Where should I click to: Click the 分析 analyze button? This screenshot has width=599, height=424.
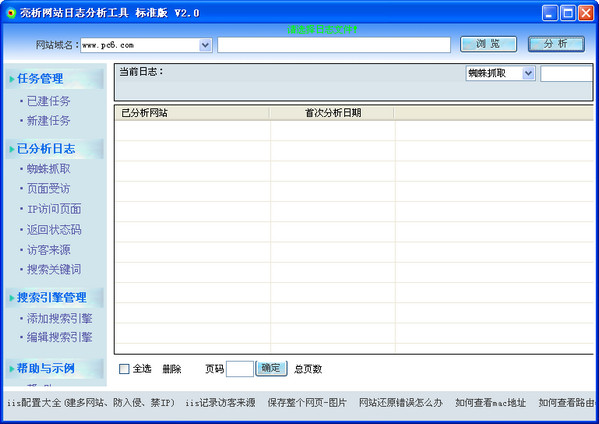[556, 44]
